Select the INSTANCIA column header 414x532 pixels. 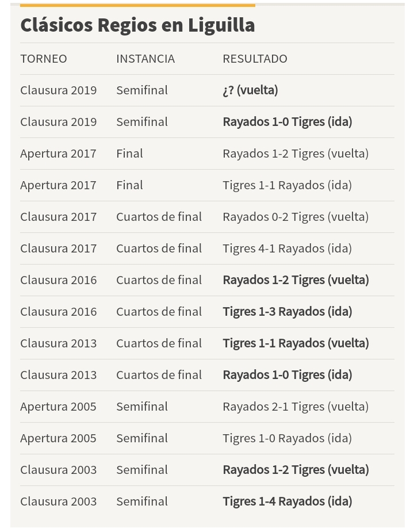click(145, 59)
